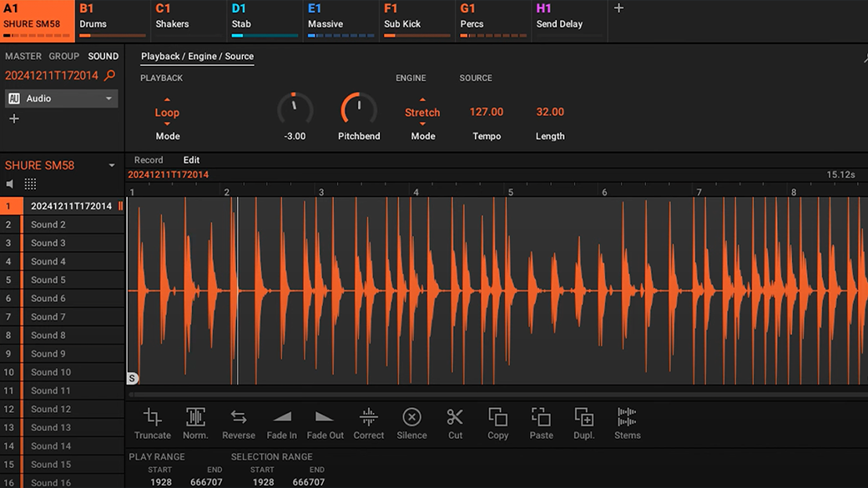
Task: Switch to the MASTER tab
Action: (x=23, y=56)
